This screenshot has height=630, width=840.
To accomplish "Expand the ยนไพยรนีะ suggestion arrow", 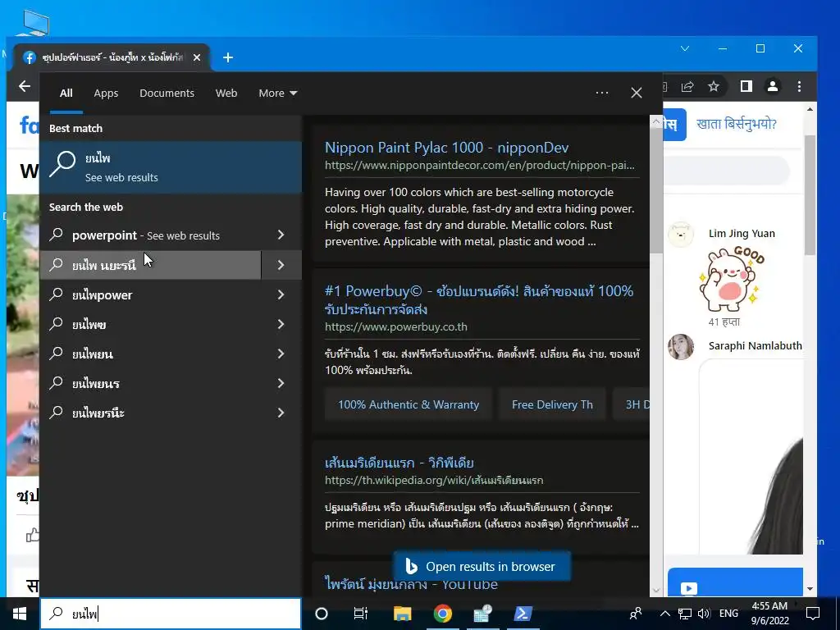I will pyautogui.click(x=281, y=413).
